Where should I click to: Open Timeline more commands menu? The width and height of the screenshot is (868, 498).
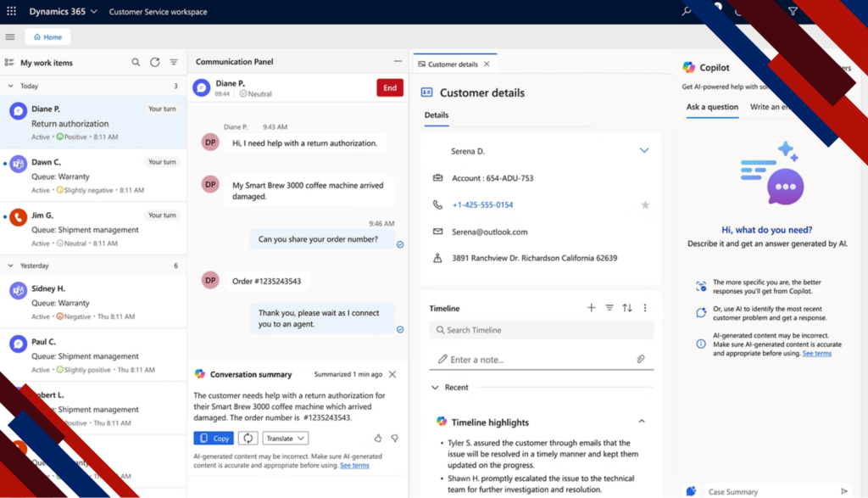coord(647,308)
